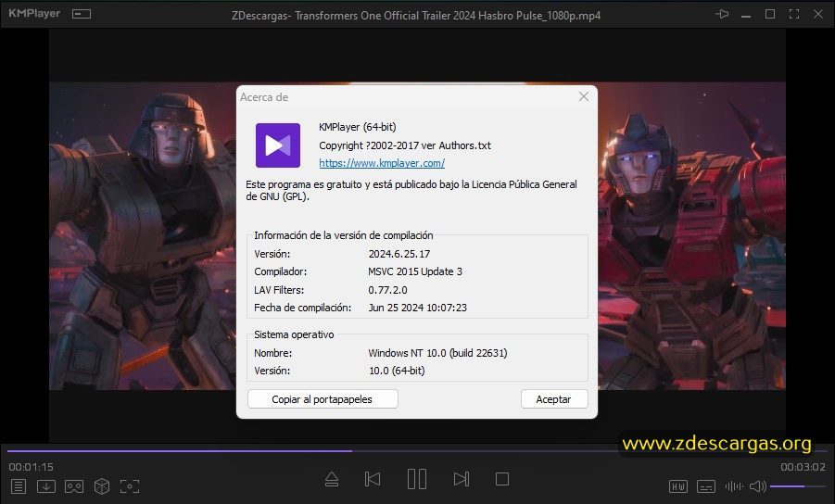Switch to compact mode via title bar icon
This screenshot has width=835, height=504.
[82, 14]
